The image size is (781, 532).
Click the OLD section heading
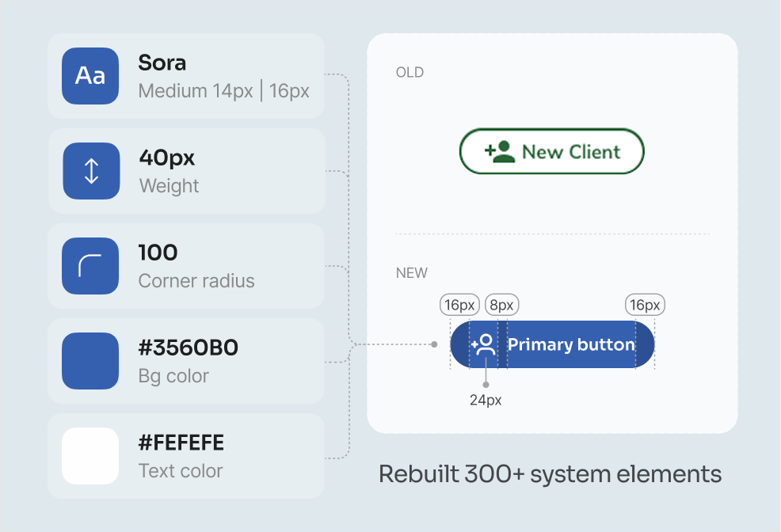pos(410,73)
